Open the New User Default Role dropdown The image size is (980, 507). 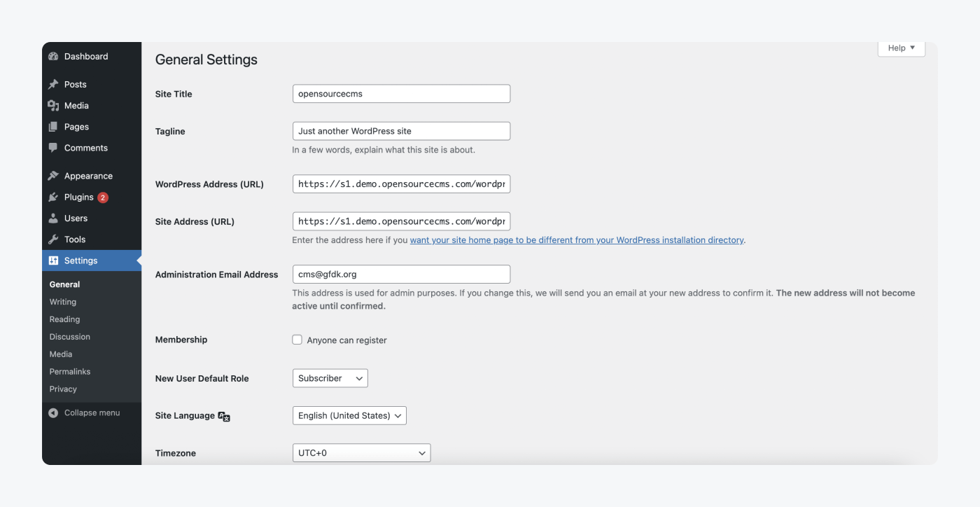tap(330, 377)
